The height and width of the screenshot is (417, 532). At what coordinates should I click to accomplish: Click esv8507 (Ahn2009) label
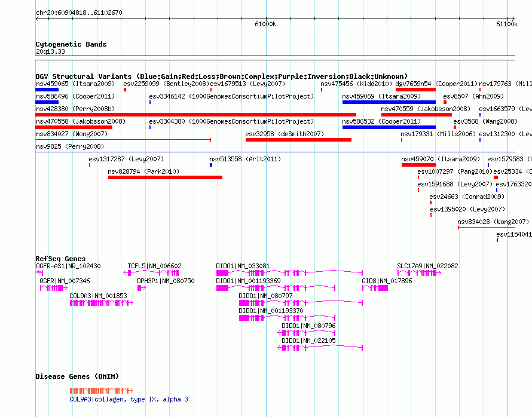point(473,96)
